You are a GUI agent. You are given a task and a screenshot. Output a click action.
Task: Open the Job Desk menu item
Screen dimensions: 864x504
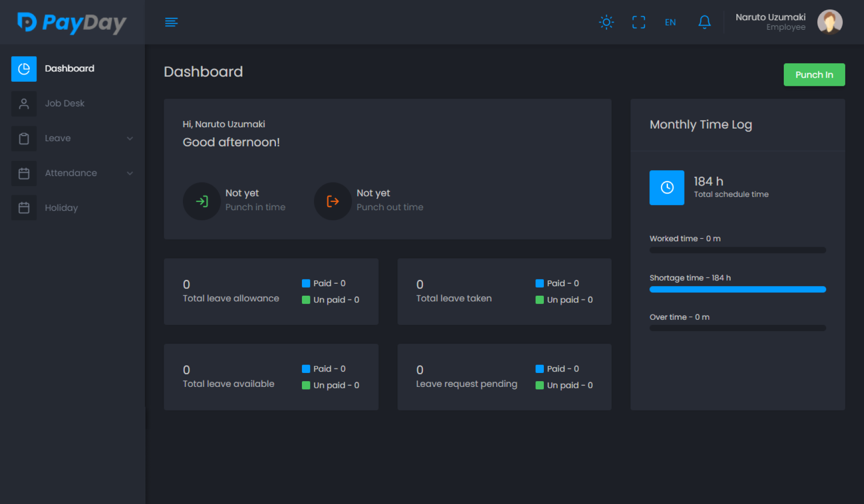(65, 103)
